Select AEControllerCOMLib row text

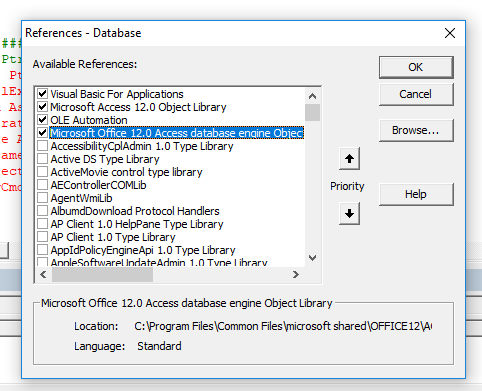click(98, 185)
